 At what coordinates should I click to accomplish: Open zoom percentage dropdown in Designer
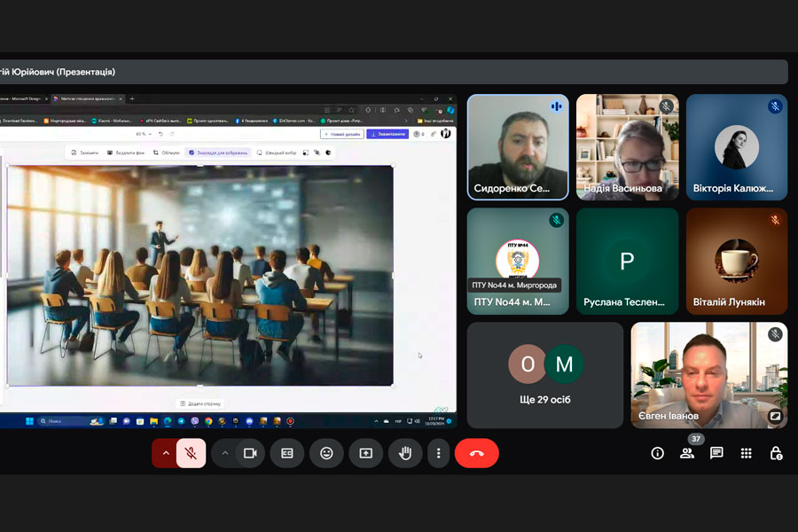click(x=144, y=134)
